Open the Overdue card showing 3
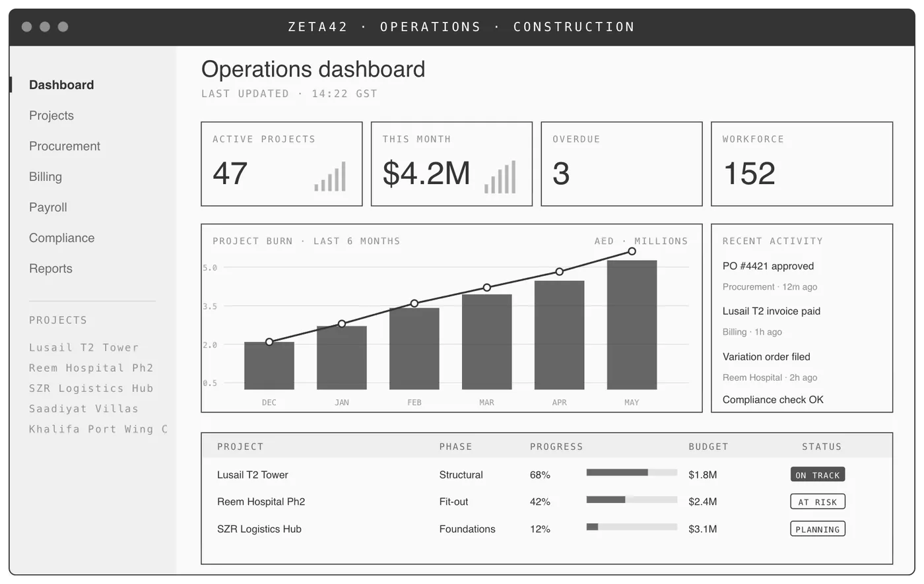 [622, 164]
